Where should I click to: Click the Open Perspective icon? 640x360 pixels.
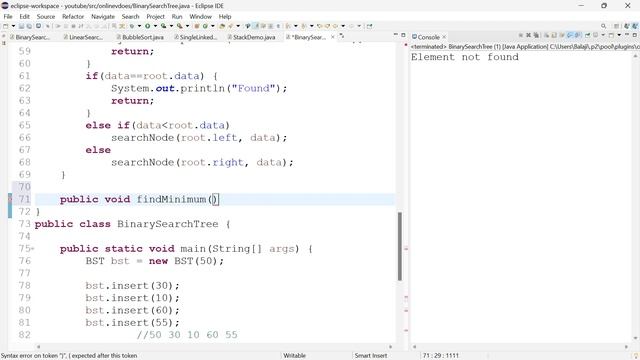click(x=616, y=26)
